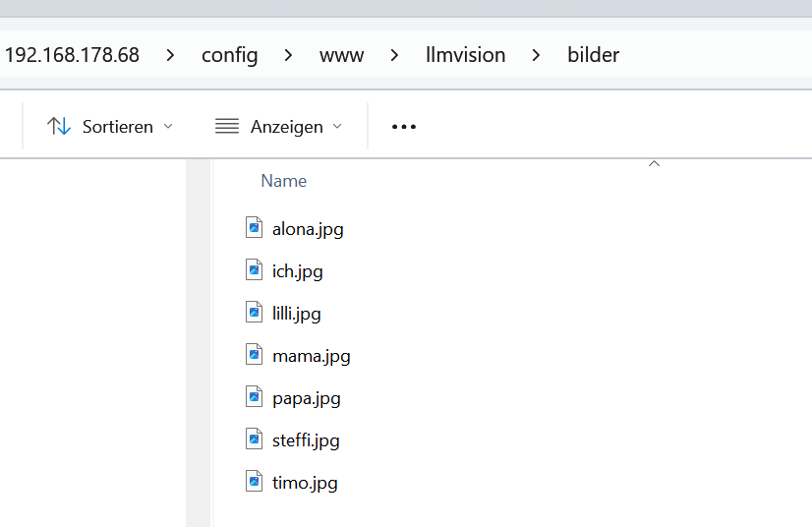Click the navigation pane vertical scrollbar

pos(199,343)
